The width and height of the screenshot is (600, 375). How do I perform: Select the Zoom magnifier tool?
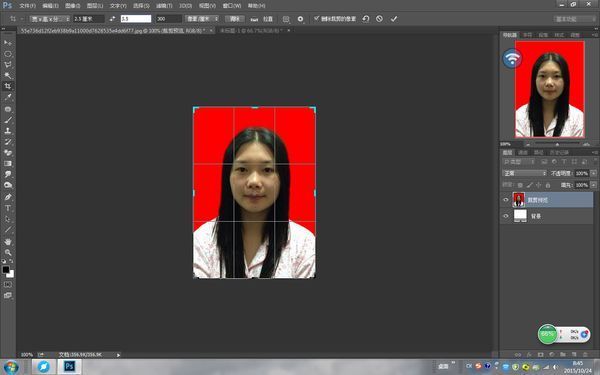point(8,253)
